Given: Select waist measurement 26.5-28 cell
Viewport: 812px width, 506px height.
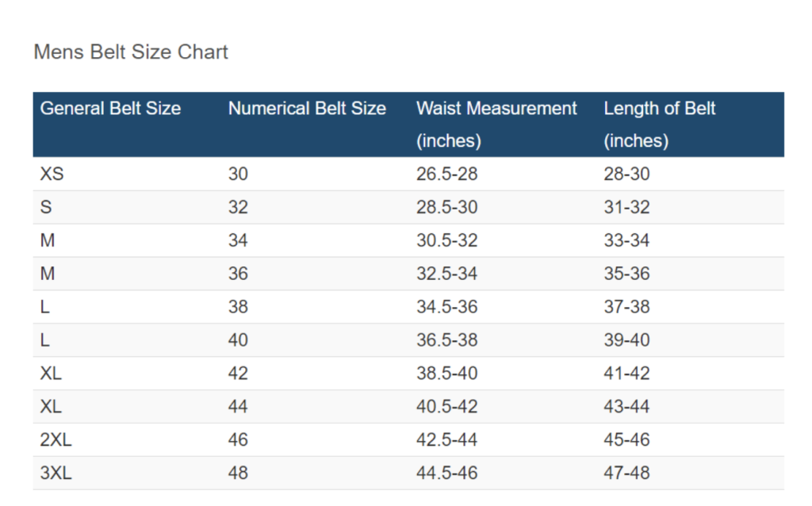Looking at the screenshot, I should coord(447,174).
